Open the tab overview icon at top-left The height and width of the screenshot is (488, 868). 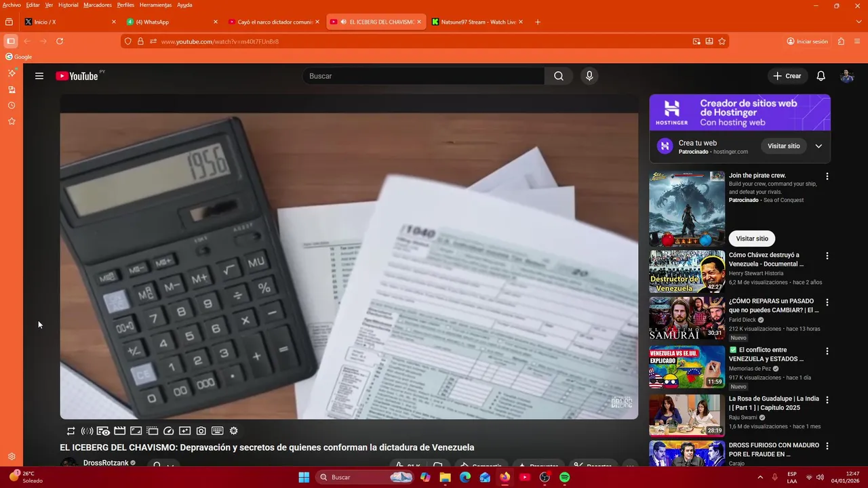pos(9,22)
